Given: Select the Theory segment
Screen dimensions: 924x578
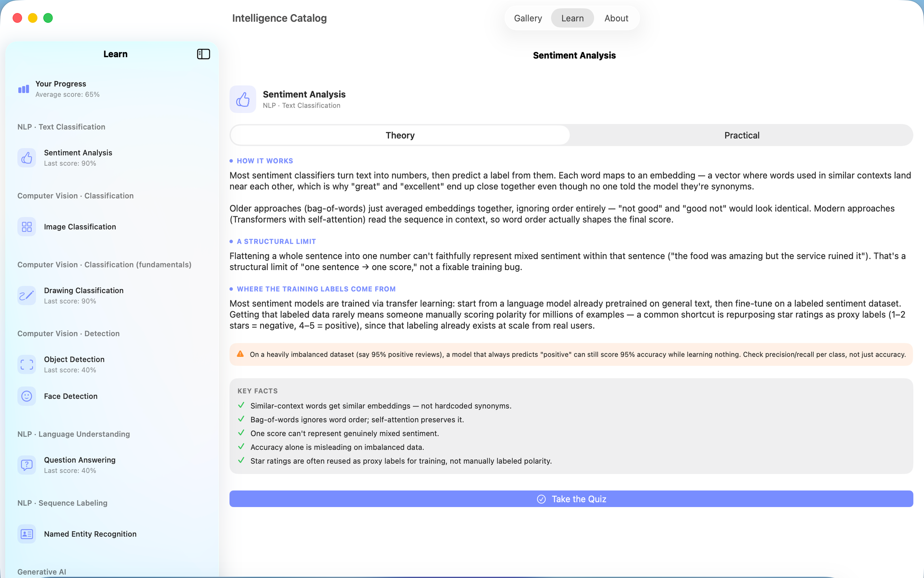Looking at the screenshot, I should pyautogui.click(x=400, y=135).
